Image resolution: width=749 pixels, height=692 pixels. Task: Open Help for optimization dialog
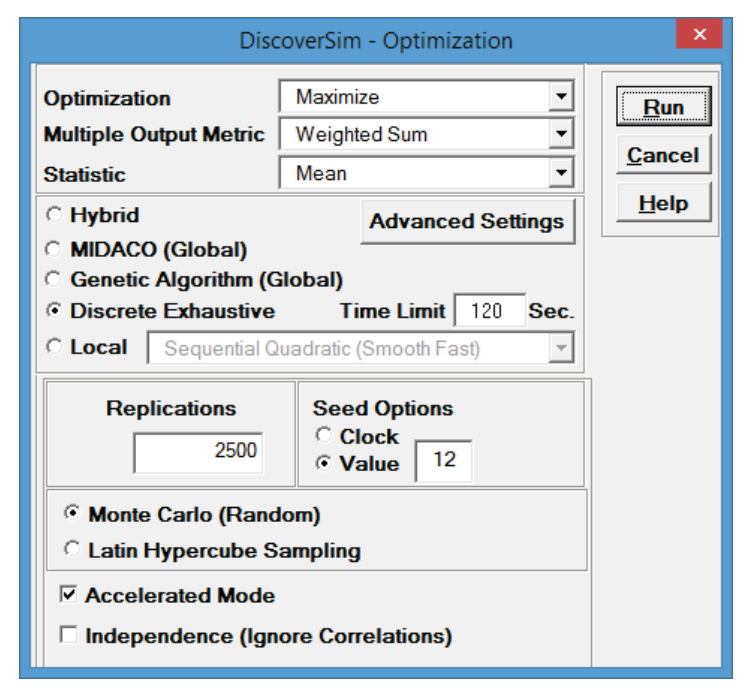(x=662, y=203)
